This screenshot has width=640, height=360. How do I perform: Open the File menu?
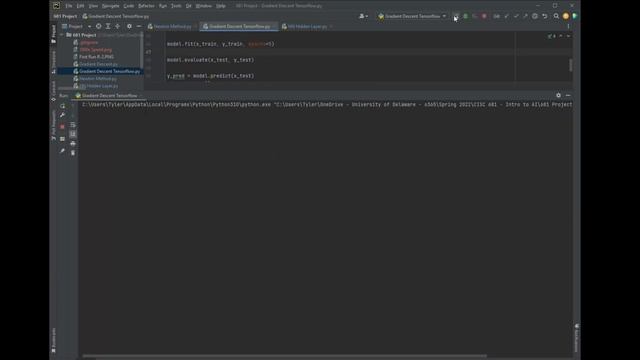69,6
